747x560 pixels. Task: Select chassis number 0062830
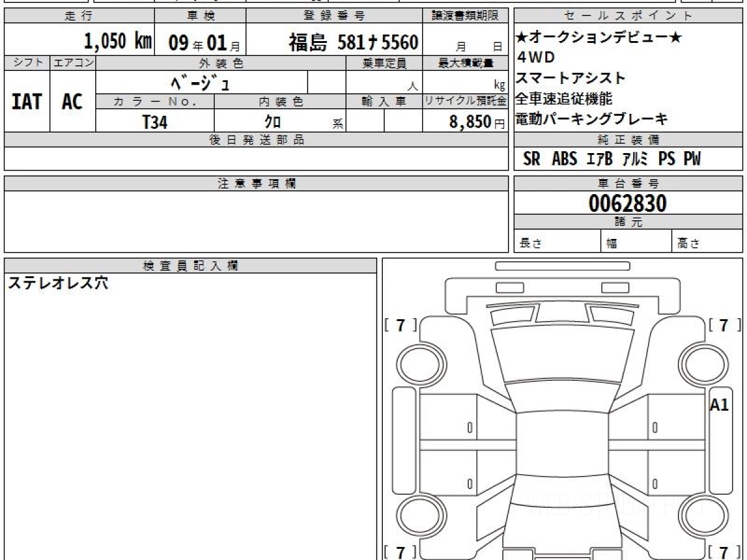coord(627,203)
